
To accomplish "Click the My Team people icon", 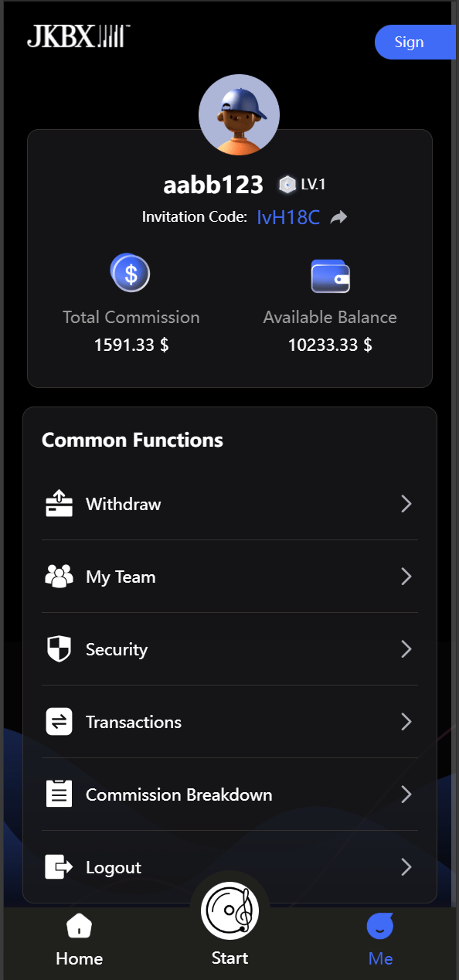I will tap(59, 576).
